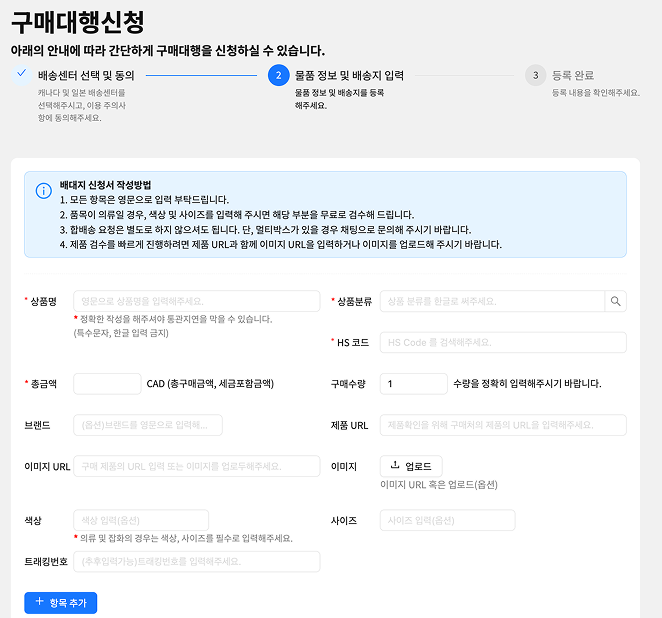Viewport: 662px width, 618px height.
Task: Click the 제품 URL input field
Action: pyautogui.click(x=503, y=425)
